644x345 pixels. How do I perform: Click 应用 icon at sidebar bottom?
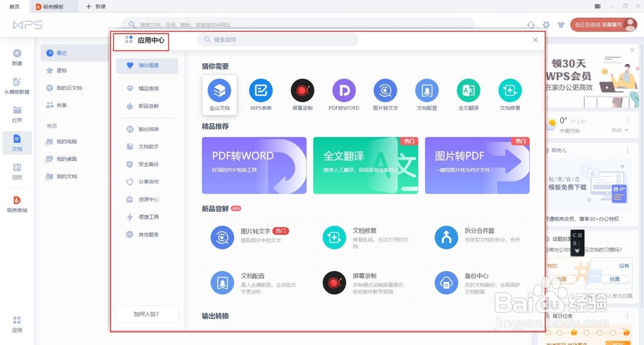pos(17,324)
